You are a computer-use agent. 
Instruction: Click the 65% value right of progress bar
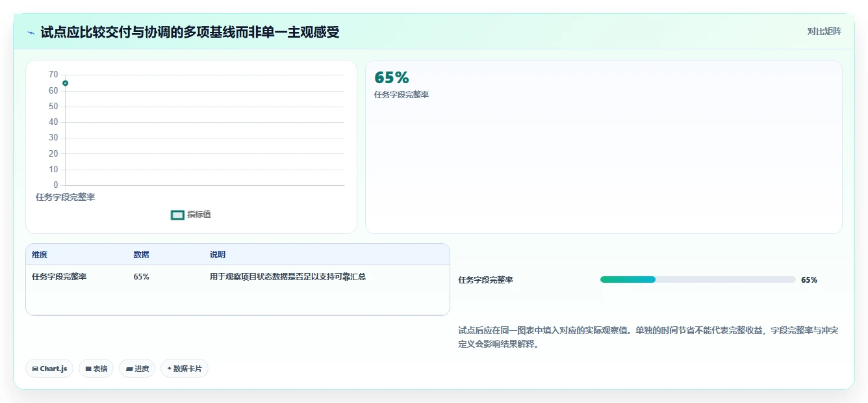click(x=809, y=280)
